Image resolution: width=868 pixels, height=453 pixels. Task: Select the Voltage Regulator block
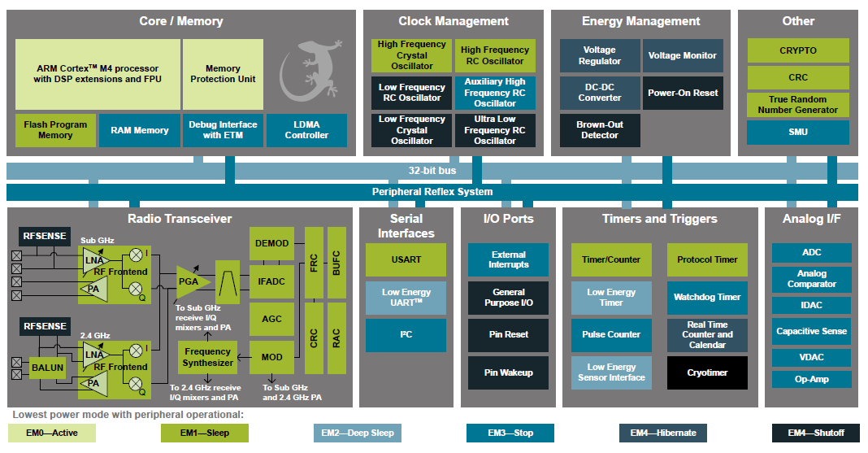[x=600, y=55]
